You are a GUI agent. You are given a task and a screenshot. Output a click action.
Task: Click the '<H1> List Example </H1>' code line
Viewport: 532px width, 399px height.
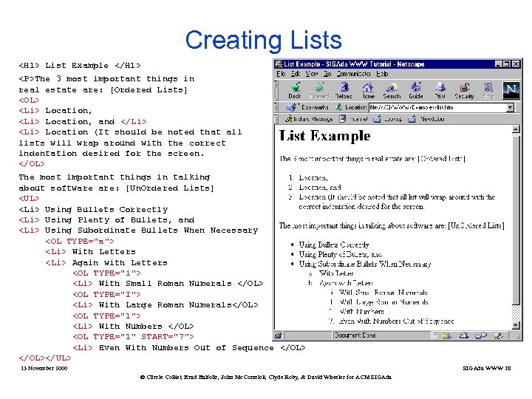pos(80,66)
